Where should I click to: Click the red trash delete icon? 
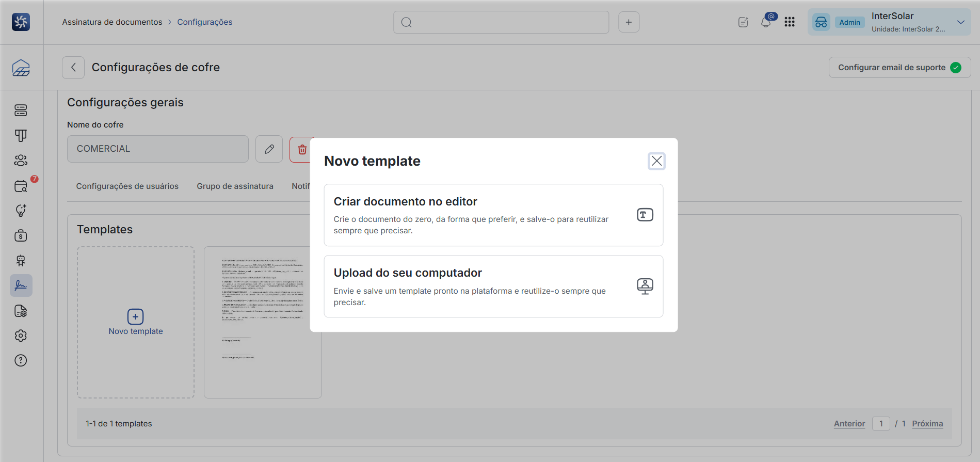coord(302,150)
